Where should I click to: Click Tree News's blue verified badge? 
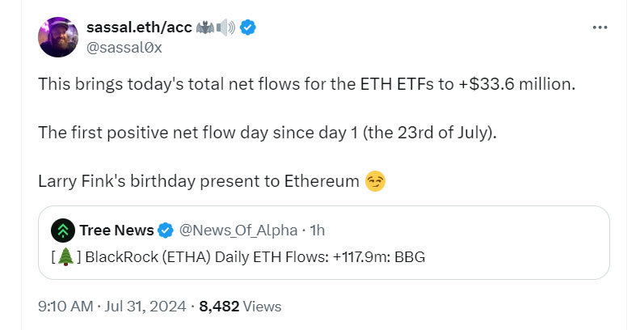point(166,231)
